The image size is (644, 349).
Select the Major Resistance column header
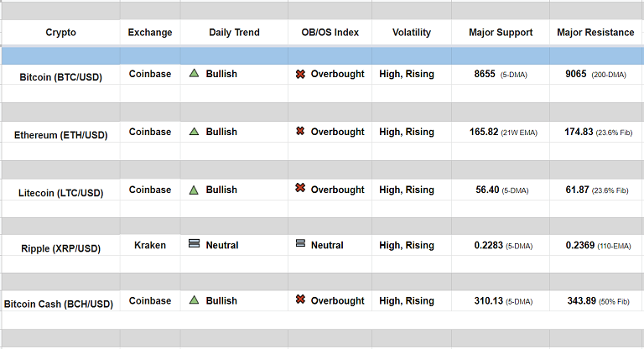(595, 33)
